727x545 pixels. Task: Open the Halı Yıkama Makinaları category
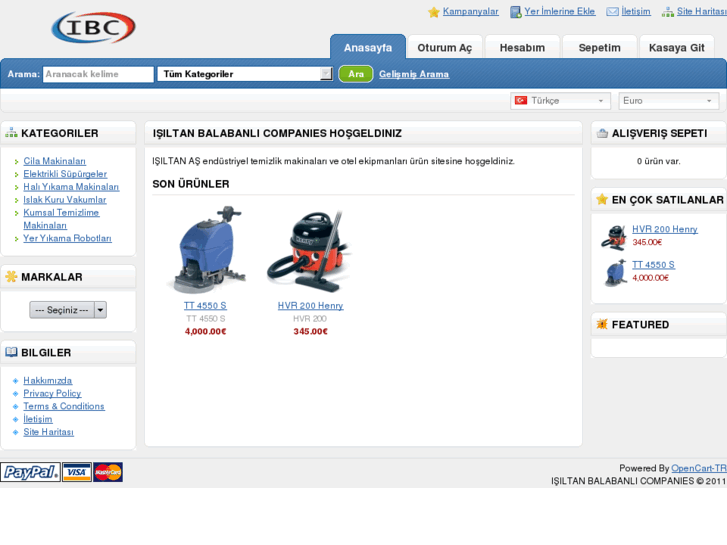pos(71,186)
